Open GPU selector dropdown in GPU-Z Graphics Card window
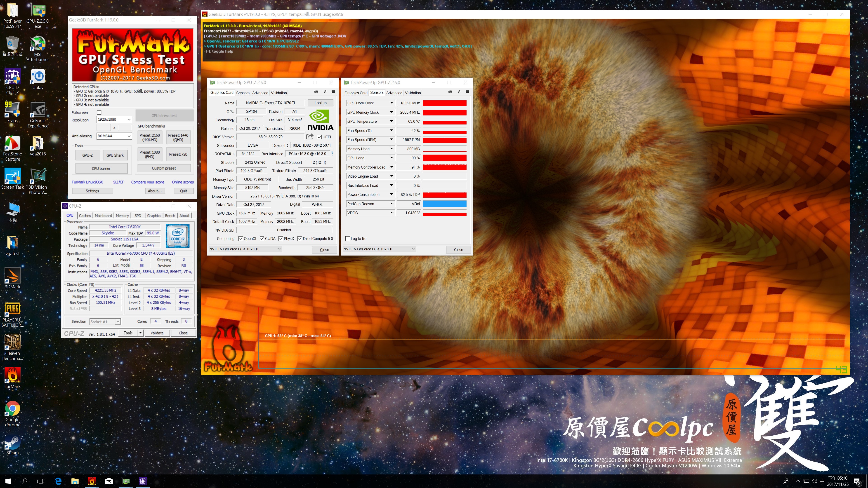Screen dimensions: 868x488 pos(245,249)
